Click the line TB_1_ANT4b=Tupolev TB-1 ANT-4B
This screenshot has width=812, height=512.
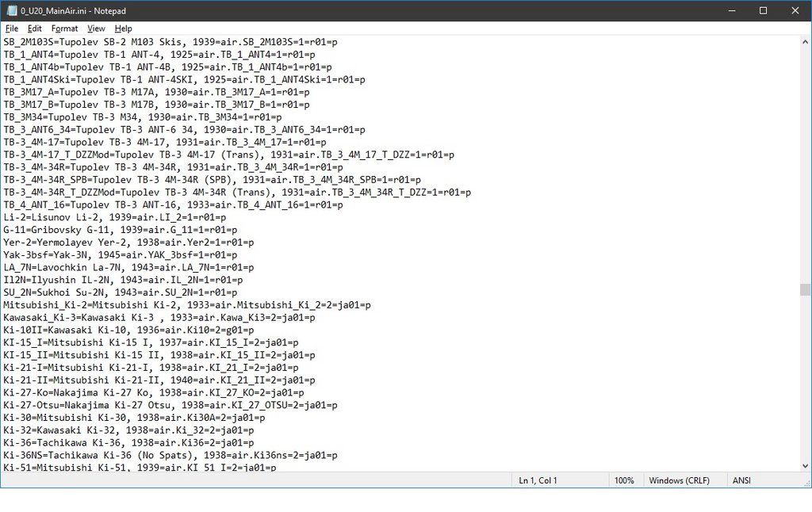coord(168,67)
